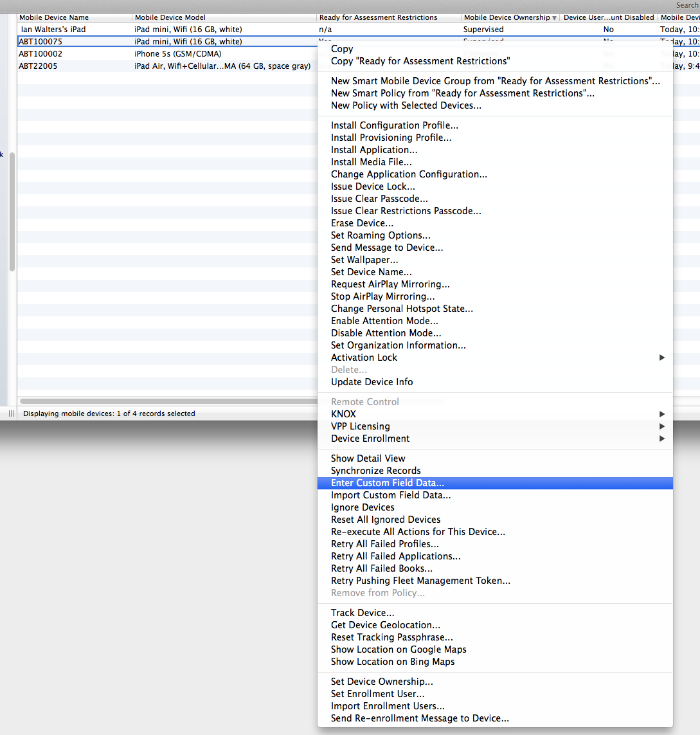The height and width of the screenshot is (735, 700).
Task: Select Send Message to Device option
Action: (387, 248)
